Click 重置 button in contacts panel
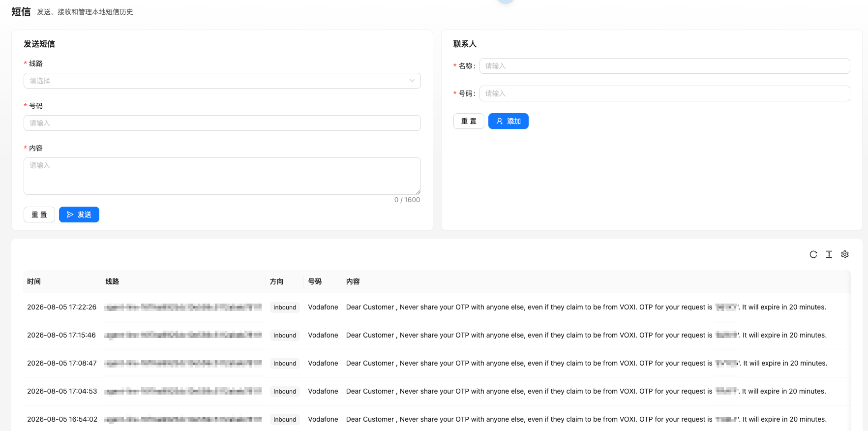Viewport: 868px width, 431px height. click(x=469, y=121)
